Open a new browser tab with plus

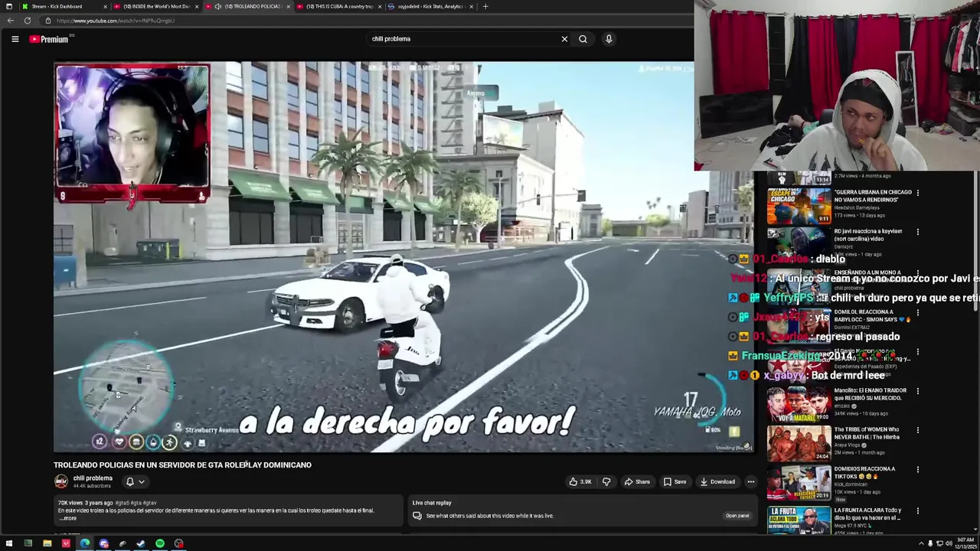tap(485, 6)
